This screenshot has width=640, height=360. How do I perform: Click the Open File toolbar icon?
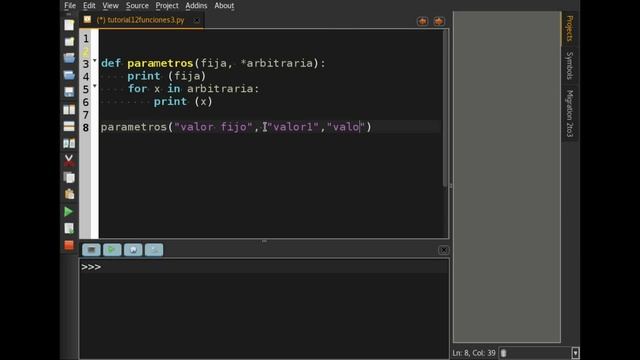(x=69, y=58)
